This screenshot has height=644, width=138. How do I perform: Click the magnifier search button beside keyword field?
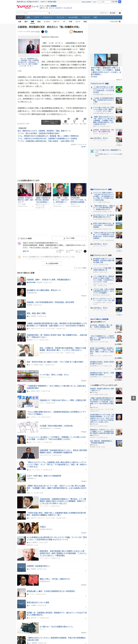point(49,13)
